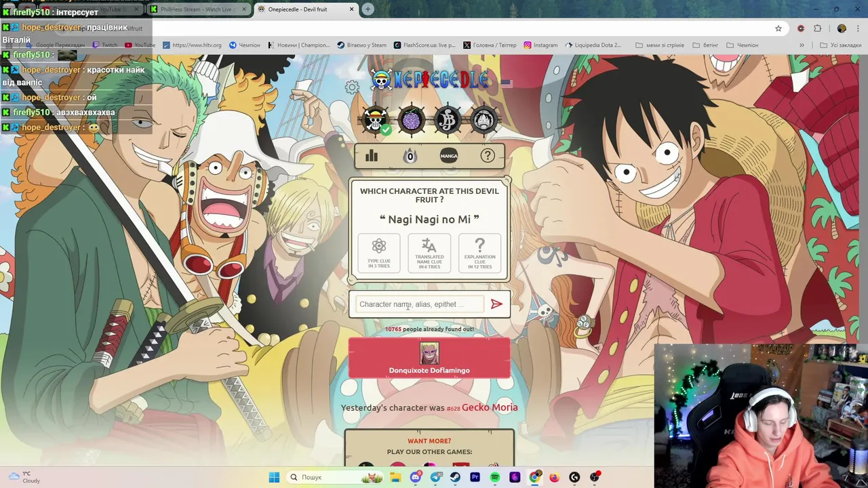
Task: Submit guess with the red arrow button
Action: pos(497,304)
